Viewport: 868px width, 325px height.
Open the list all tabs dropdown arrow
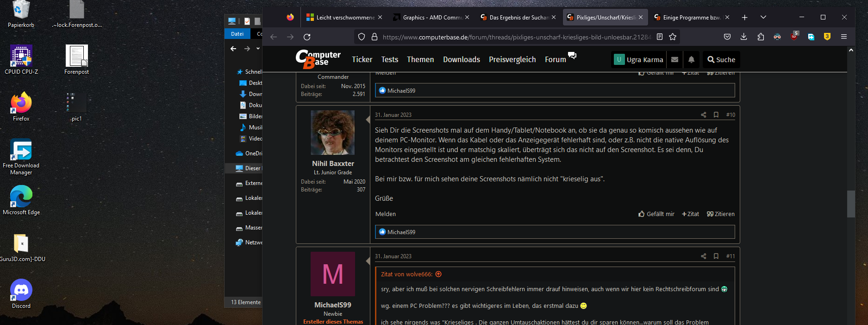pos(763,17)
